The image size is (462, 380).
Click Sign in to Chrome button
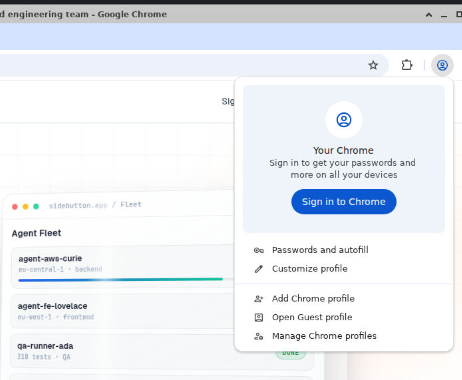tap(344, 202)
